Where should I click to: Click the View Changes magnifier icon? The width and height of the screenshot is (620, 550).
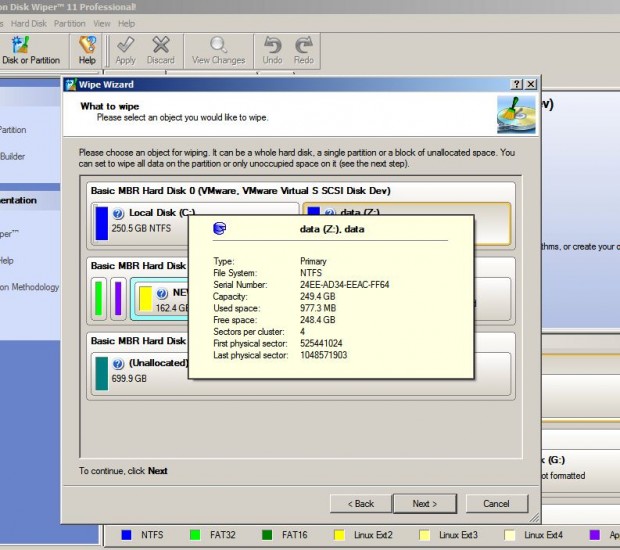(218, 45)
